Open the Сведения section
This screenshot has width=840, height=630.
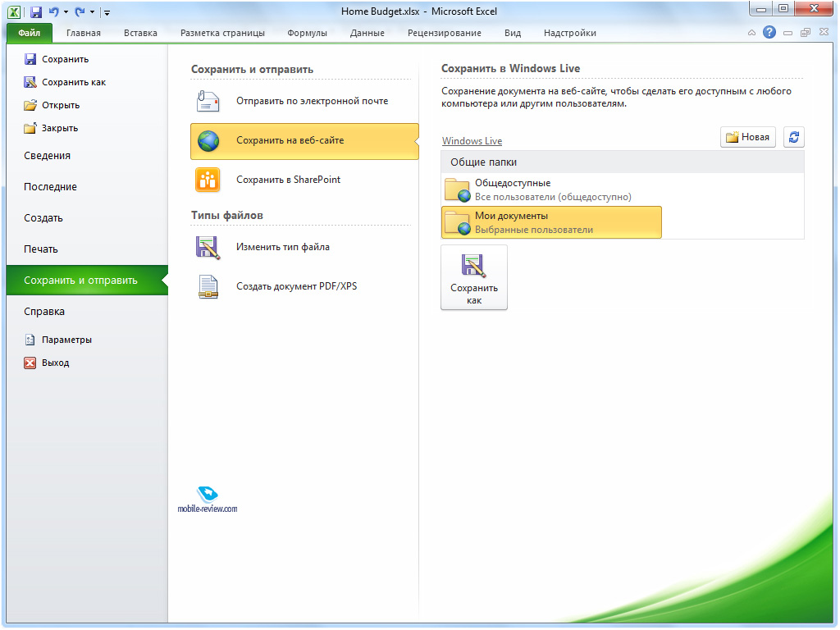point(47,156)
